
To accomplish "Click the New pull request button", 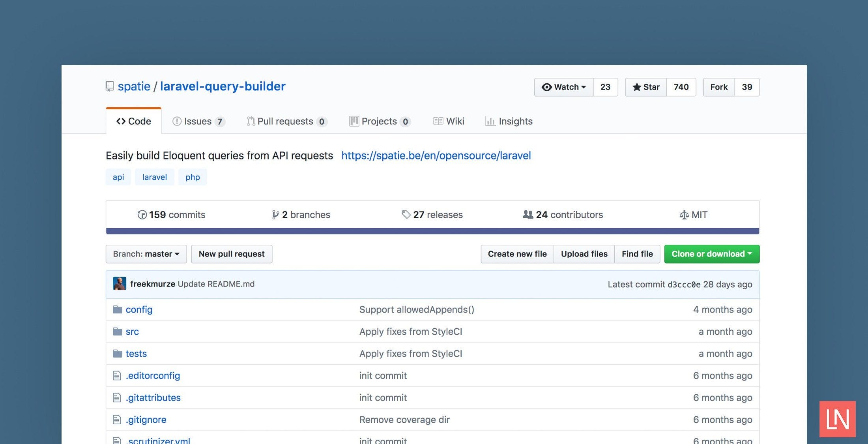I will (x=232, y=254).
